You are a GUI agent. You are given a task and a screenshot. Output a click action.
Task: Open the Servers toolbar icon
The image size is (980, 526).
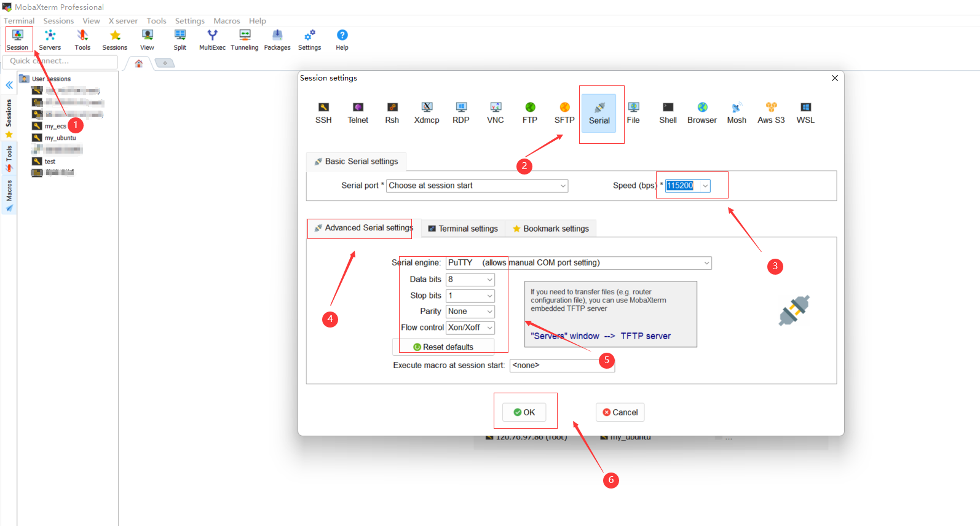coord(50,40)
